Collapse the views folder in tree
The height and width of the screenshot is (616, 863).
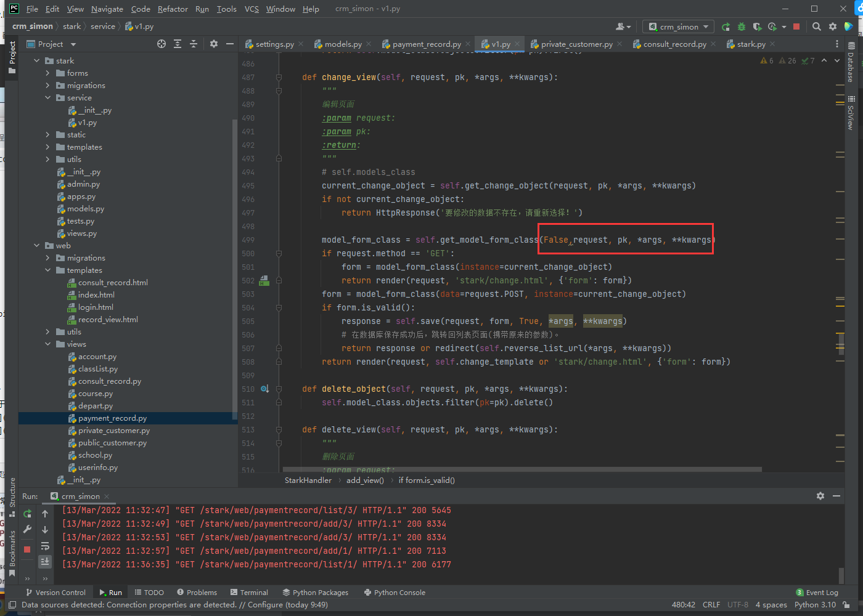[x=48, y=344]
